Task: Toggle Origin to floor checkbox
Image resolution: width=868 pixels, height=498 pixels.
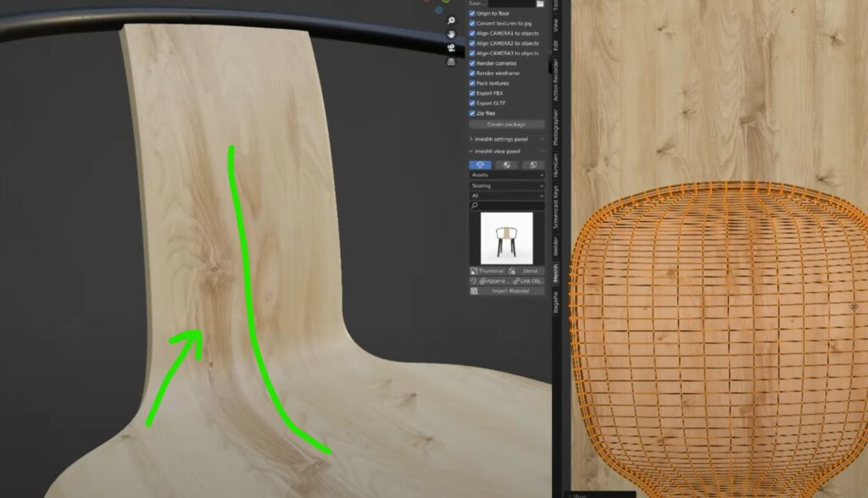Action: click(472, 14)
